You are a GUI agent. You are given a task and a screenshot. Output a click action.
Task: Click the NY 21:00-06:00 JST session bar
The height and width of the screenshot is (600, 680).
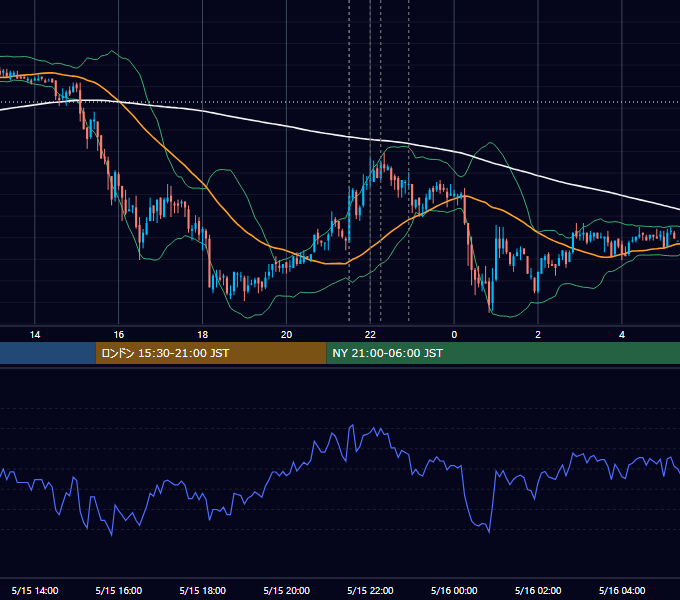(503, 353)
